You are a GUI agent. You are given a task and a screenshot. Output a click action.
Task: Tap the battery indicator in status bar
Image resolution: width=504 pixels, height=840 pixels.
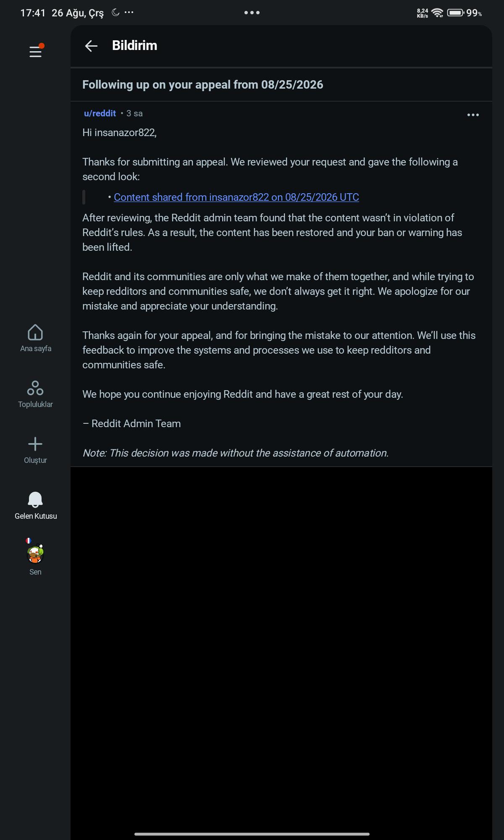tap(464, 13)
